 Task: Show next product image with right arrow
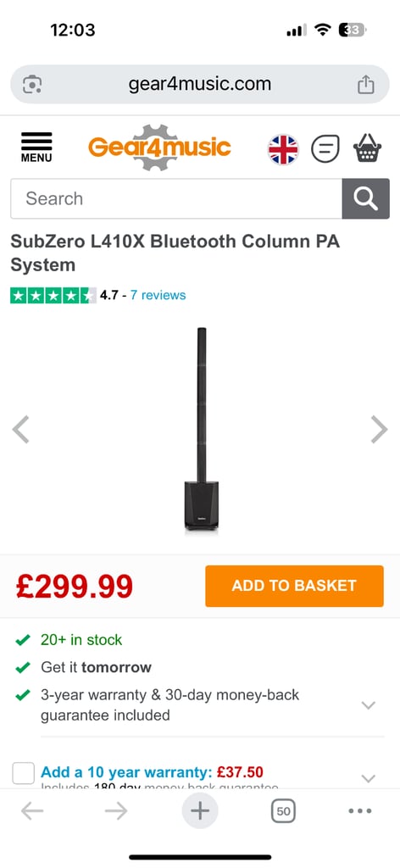coord(379,430)
